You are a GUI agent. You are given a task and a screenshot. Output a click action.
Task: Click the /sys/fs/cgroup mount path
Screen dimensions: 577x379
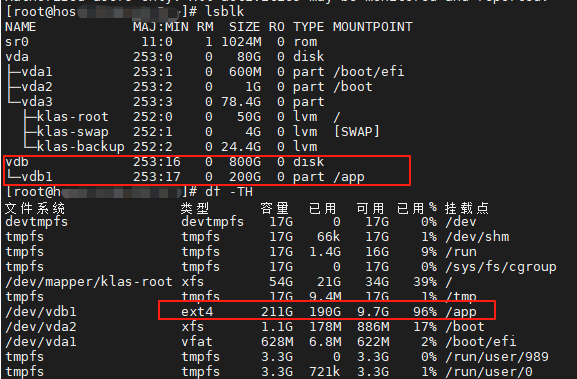(x=501, y=267)
